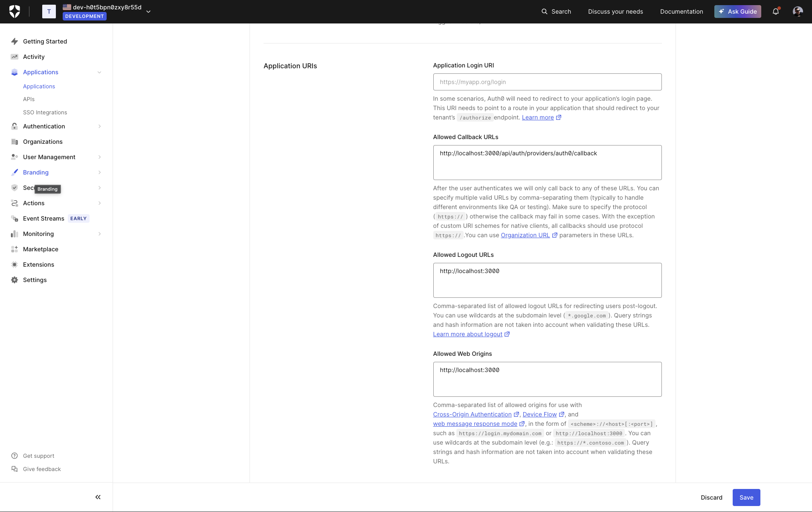
Task: Click the Security shield-check icon
Action: pyautogui.click(x=14, y=188)
